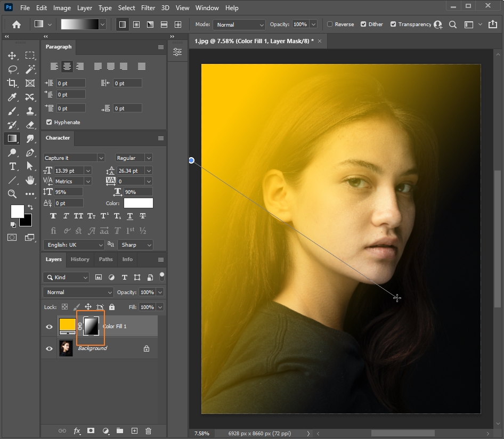Delete layer using trash icon

(x=149, y=430)
